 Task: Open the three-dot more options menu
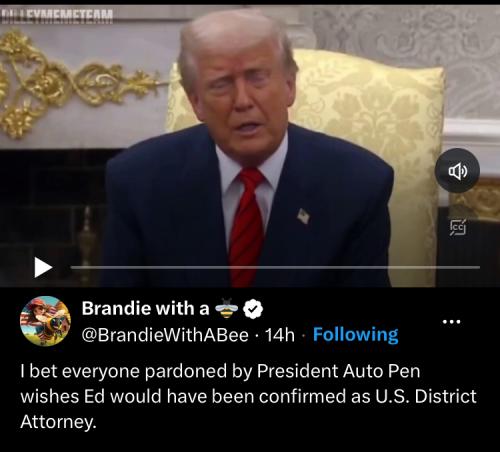(x=452, y=322)
